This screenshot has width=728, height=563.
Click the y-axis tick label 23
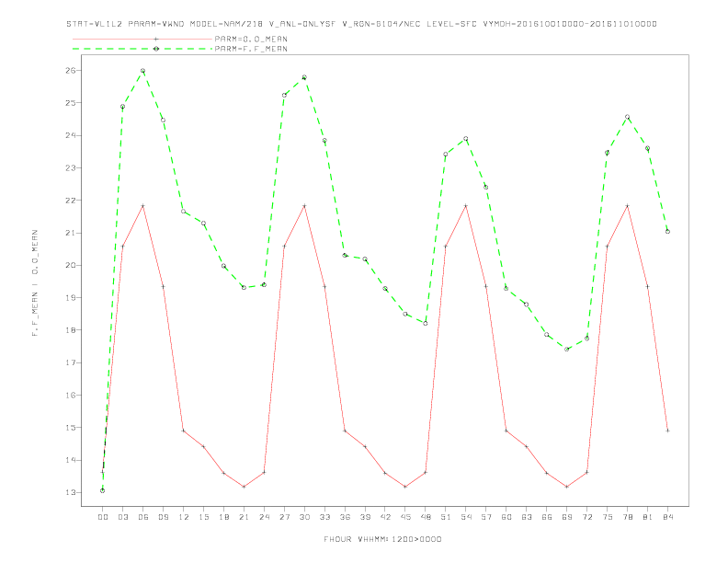pyautogui.click(x=71, y=167)
